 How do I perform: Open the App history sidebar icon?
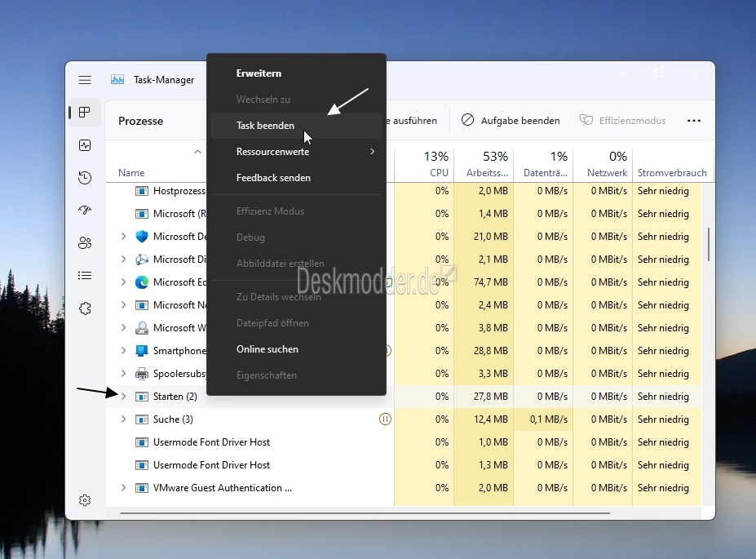tap(85, 177)
